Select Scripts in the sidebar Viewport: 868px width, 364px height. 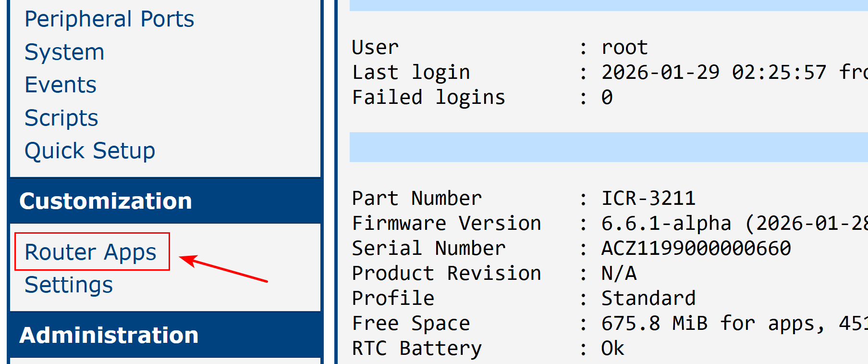61,118
